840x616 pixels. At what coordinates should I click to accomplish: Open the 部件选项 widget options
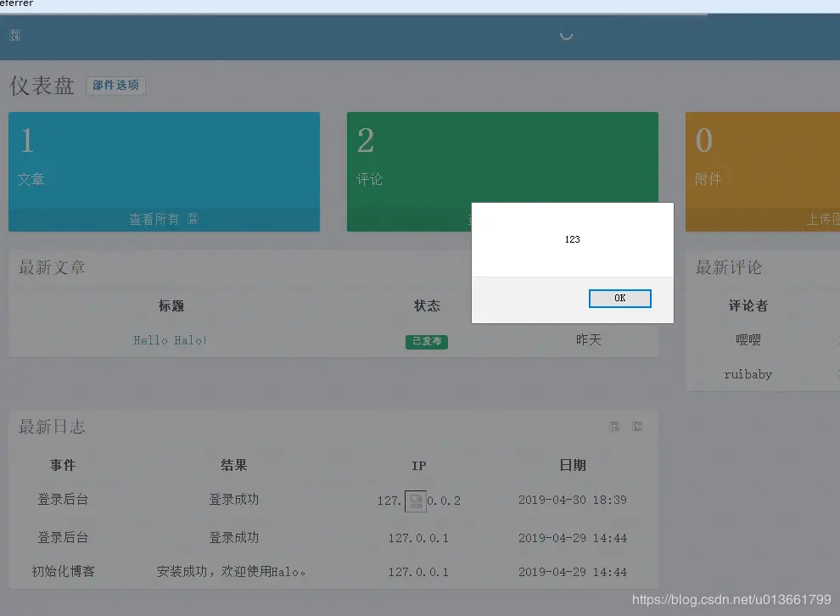pos(115,85)
